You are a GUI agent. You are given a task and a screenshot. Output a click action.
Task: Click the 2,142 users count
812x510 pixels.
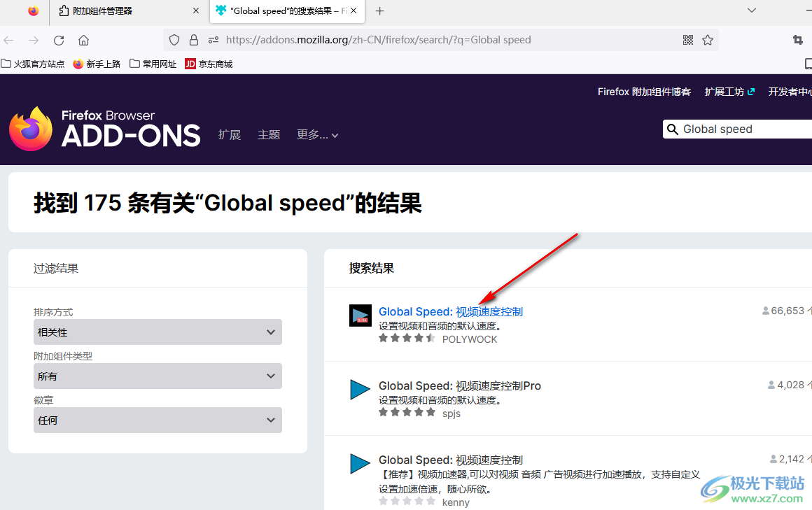tap(790, 459)
